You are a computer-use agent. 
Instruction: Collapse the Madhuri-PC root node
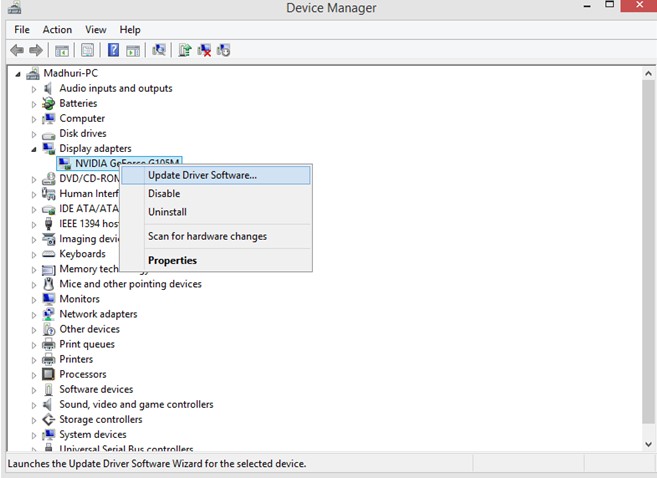[18, 75]
